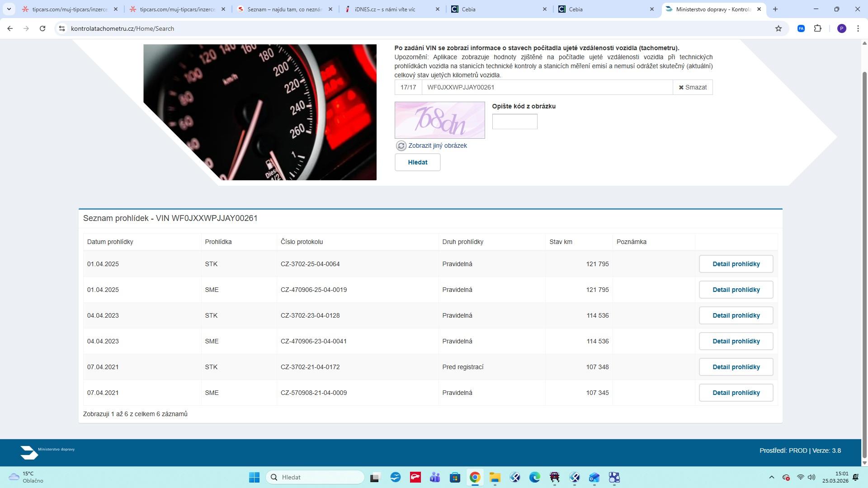Click the Zobrazit jiný obrázek link
The height and width of the screenshot is (488, 868).
(437, 145)
